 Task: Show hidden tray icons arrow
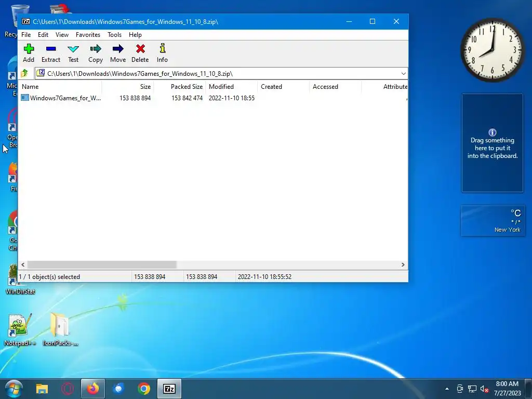(x=447, y=389)
